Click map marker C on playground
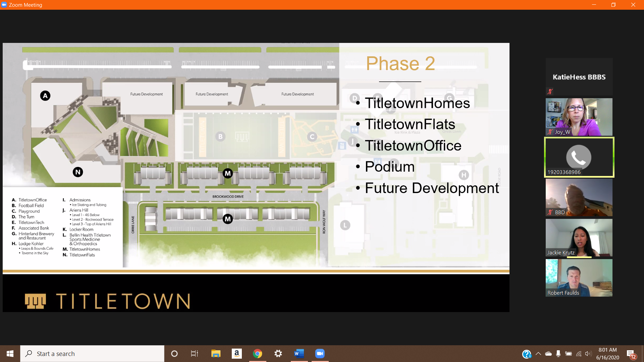Screen dimensions: 644x362 pos(312,137)
